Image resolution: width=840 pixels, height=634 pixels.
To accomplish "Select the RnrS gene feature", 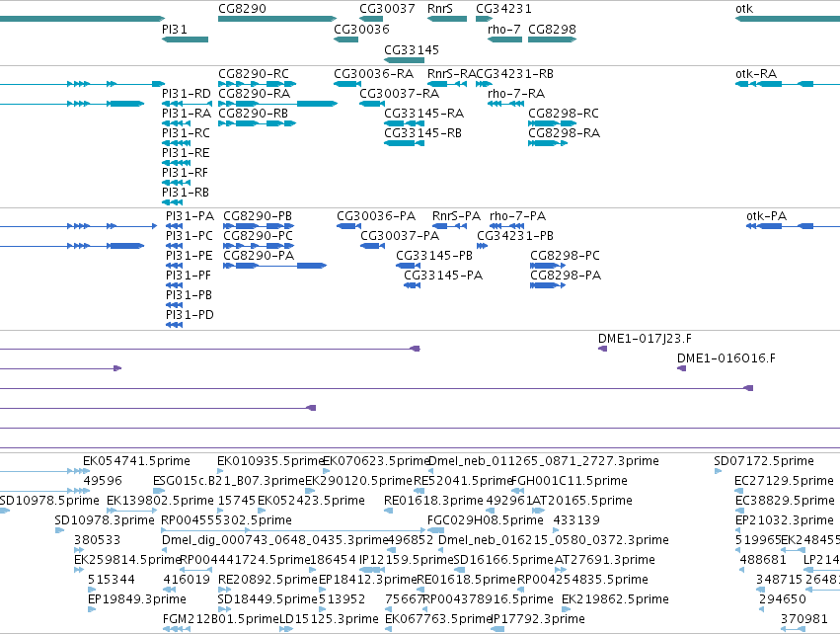I will (x=447, y=19).
